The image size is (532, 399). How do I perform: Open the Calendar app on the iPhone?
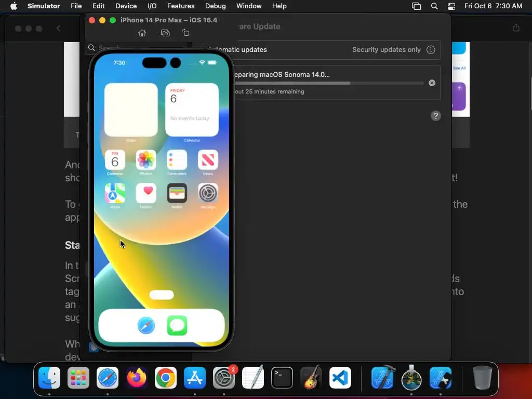(115, 160)
